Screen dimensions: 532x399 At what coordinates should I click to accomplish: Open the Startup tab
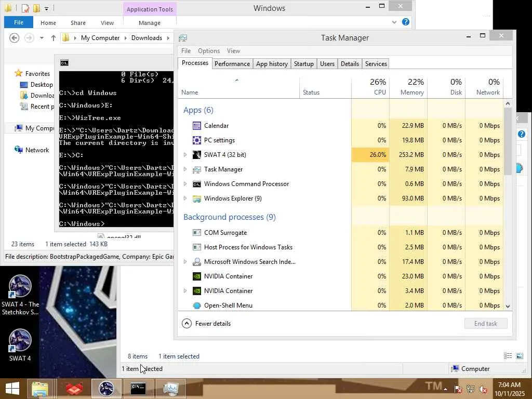pyautogui.click(x=303, y=64)
